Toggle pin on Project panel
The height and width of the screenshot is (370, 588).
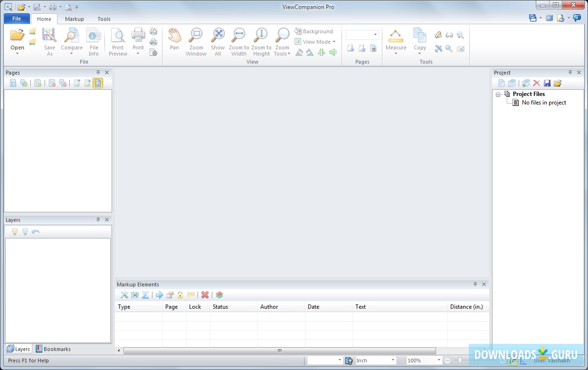coord(570,73)
